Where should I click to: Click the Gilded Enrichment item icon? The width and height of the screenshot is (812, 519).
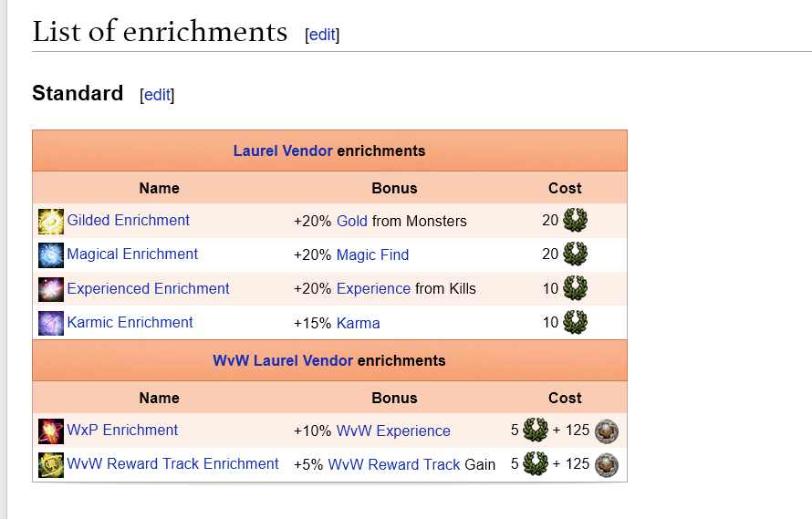pos(51,221)
